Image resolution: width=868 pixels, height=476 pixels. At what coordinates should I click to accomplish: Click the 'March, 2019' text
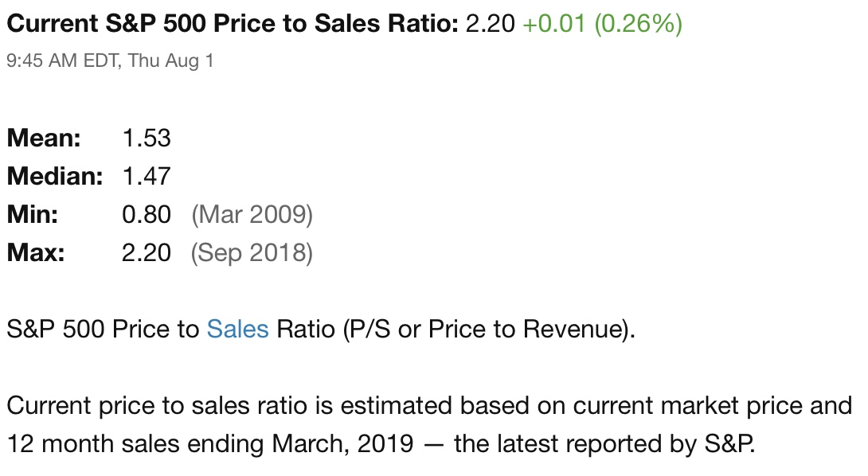[x=342, y=444]
